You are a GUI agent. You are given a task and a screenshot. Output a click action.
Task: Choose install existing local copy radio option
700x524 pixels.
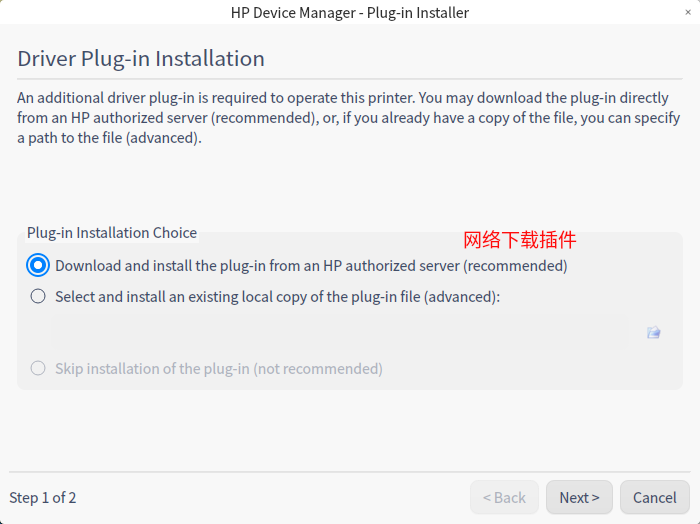pos(38,296)
